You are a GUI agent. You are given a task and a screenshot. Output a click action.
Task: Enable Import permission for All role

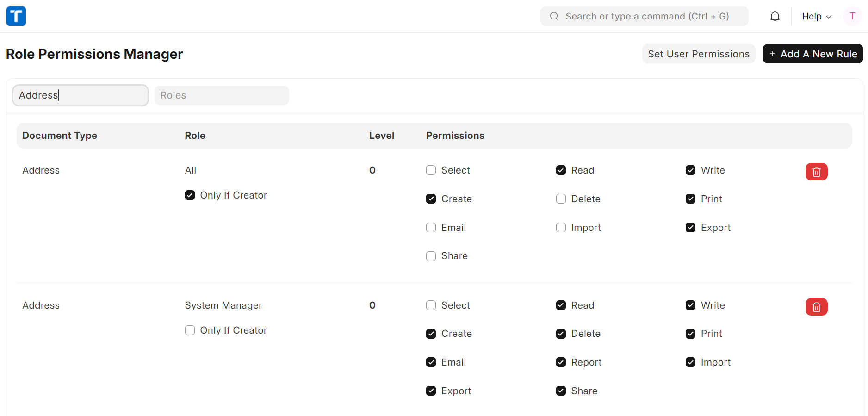tap(561, 228)
